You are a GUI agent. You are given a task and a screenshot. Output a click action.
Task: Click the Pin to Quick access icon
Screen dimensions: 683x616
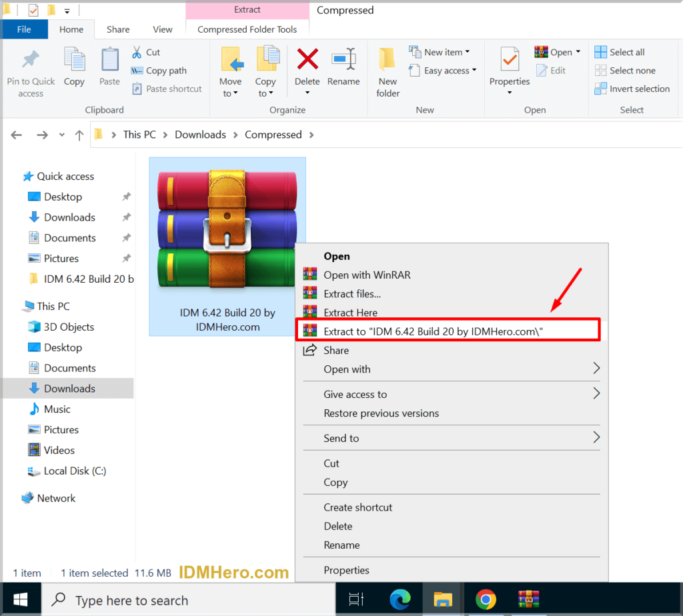[x=31, y=59]
